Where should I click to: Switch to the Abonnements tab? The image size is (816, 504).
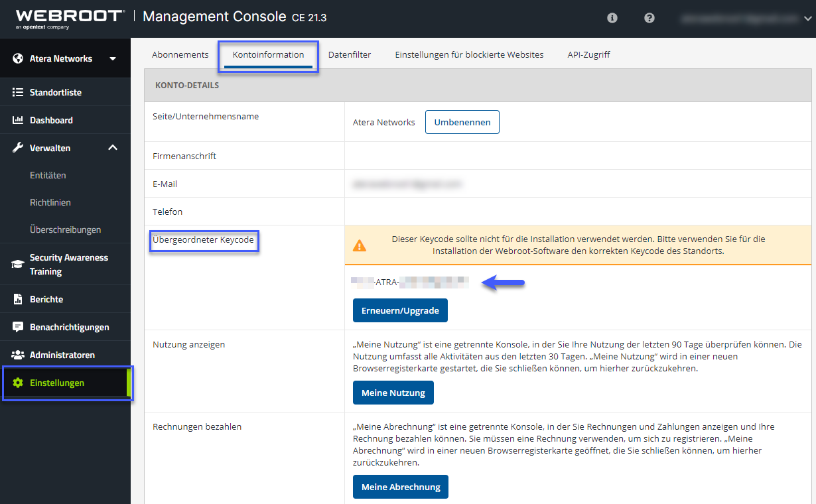[180, 54]
